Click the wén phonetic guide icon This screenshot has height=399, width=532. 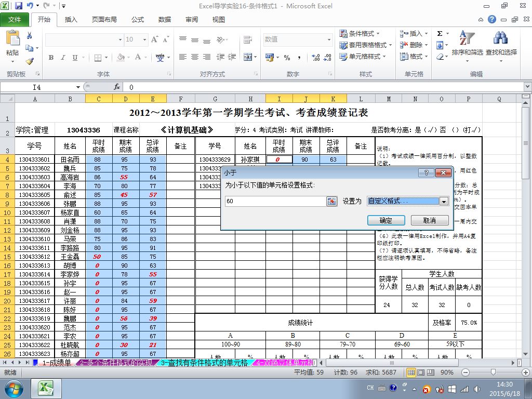point(160,58)
